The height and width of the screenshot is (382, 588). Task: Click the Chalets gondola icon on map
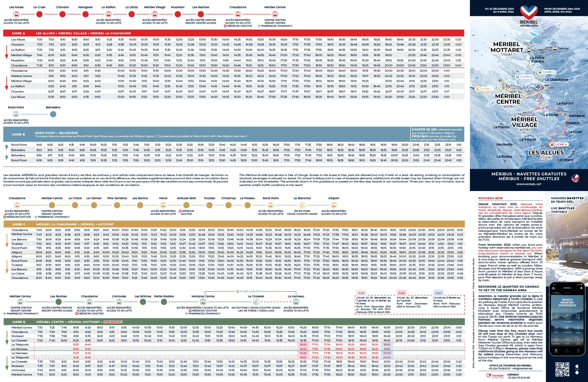point(555,49)
